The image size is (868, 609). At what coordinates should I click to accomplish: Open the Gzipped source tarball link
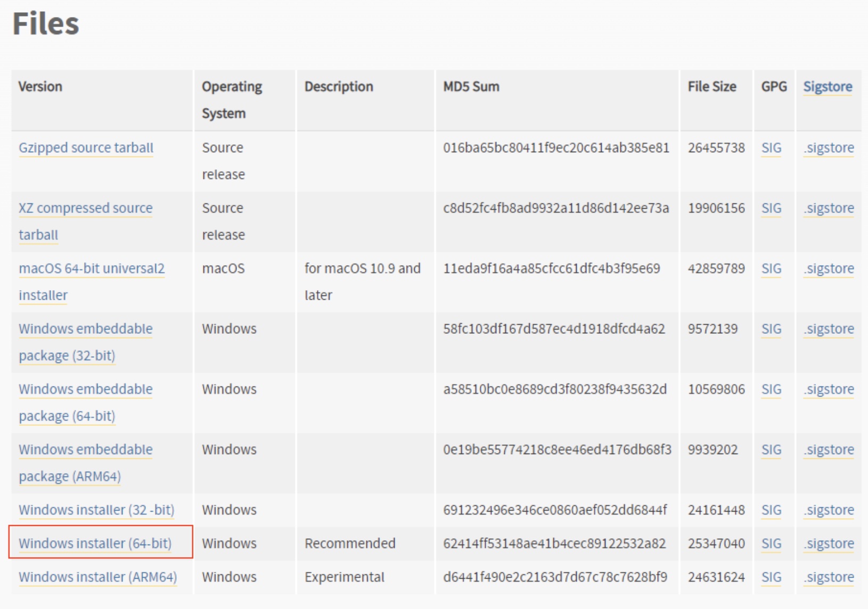[x=86, y=148]
